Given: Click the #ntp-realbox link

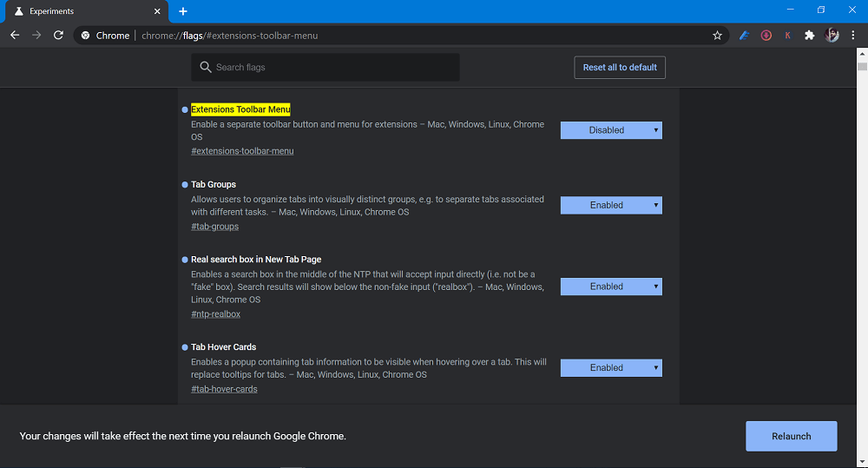Looking at the screenshot, I should (x=215, y=313).
